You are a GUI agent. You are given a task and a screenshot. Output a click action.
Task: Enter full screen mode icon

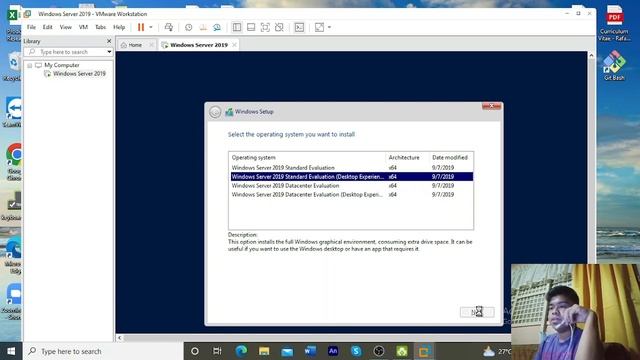pos(265,27)
